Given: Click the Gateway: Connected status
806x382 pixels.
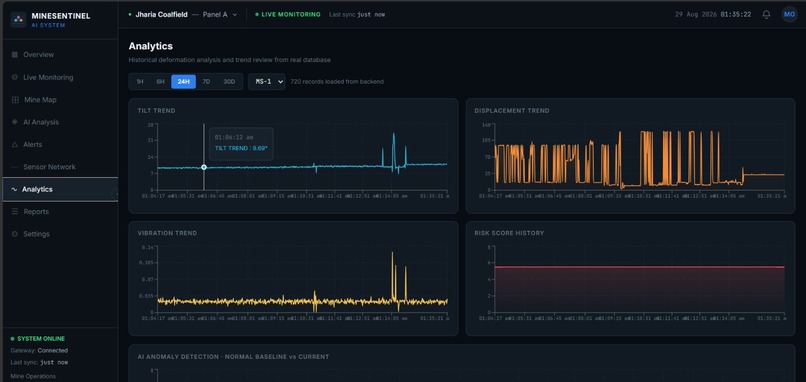Looking at the screenshot, I should pyautogui.click(x=39, y=351).
